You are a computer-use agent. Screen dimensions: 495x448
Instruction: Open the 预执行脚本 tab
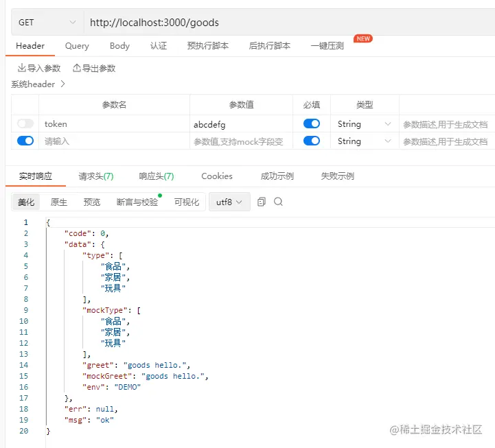pyautogui.click(x=208, y=46)
